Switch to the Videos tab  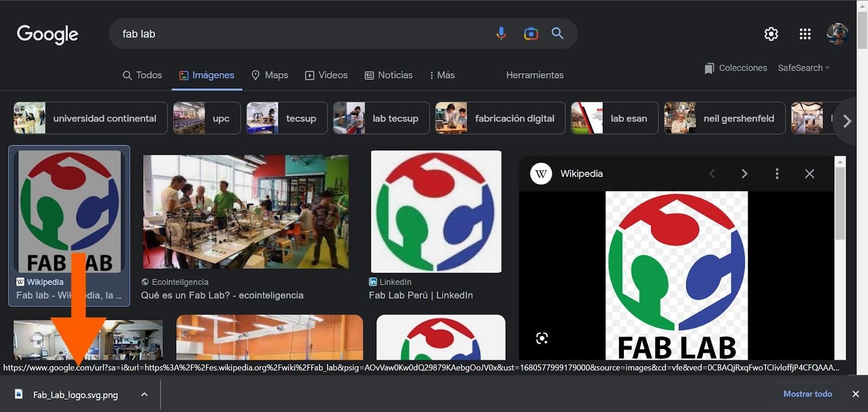tap(326, 75)
